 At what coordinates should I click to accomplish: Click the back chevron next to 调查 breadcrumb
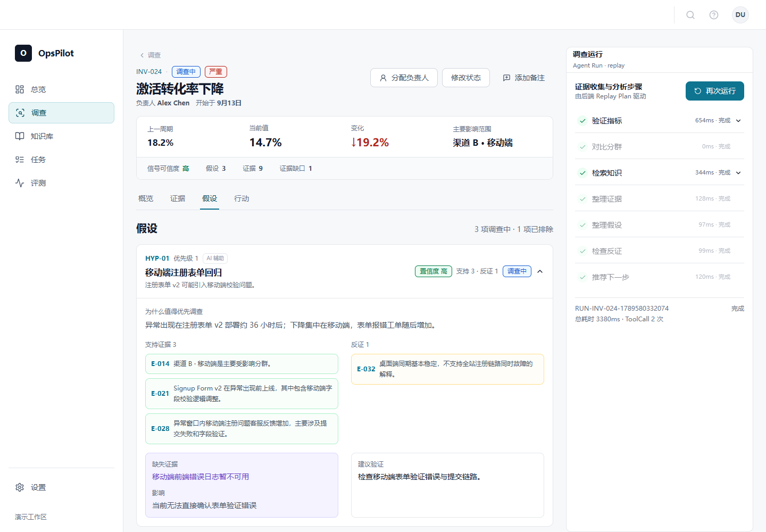(142, 55)
